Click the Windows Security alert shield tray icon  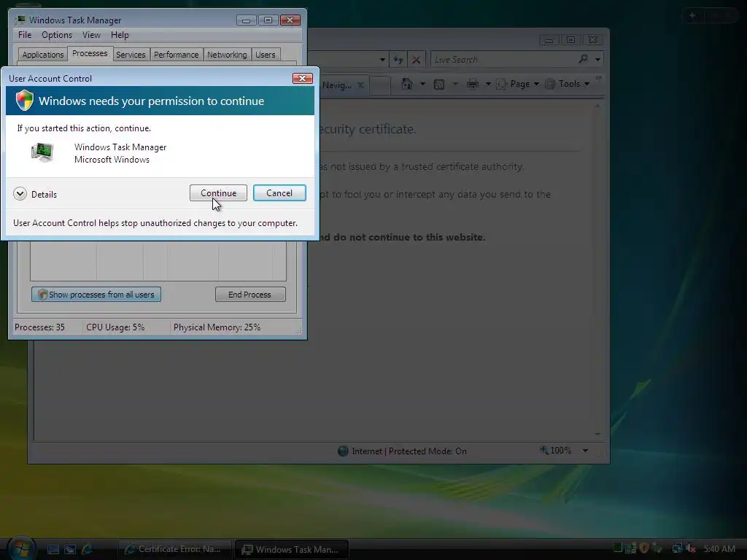(x=643, y=548)
